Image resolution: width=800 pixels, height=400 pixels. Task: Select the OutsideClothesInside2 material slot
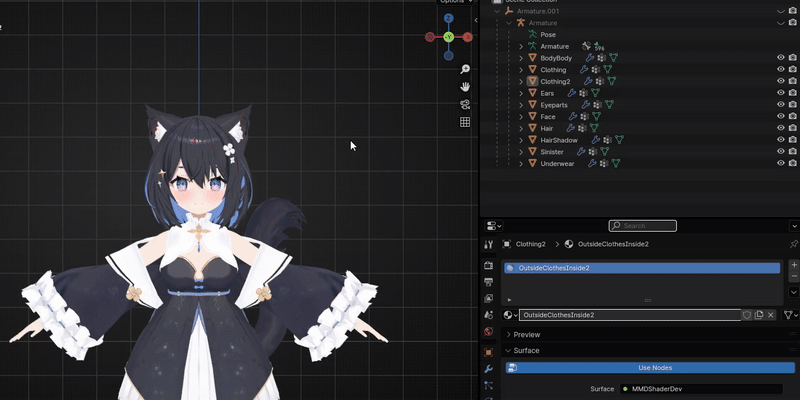point(642,268)
